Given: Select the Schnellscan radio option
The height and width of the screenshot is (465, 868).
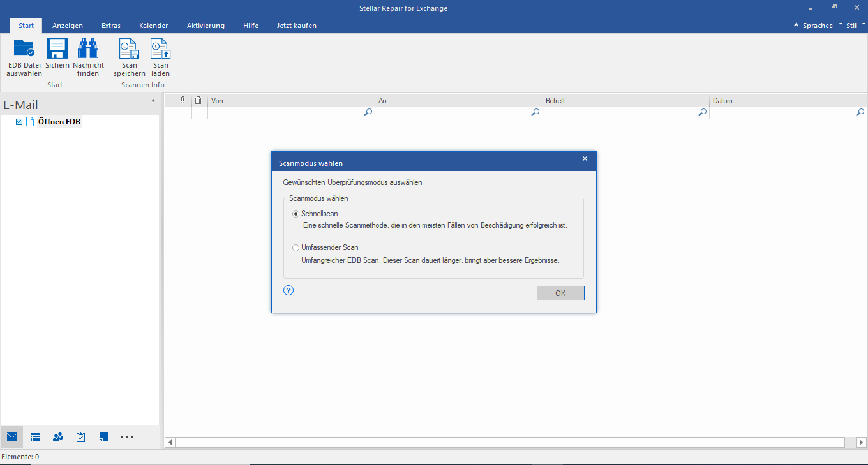Looking at the screenshot, I should point(296,214).
